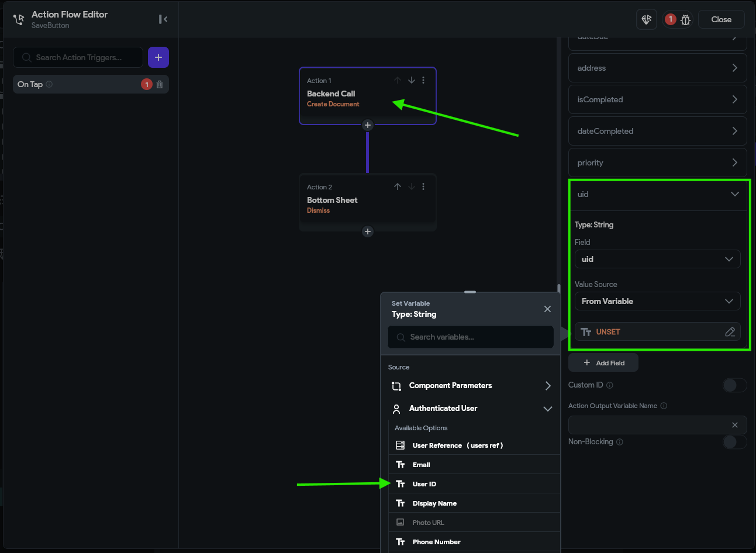Click the Custom ID info icon

click(x=610, y=385)
